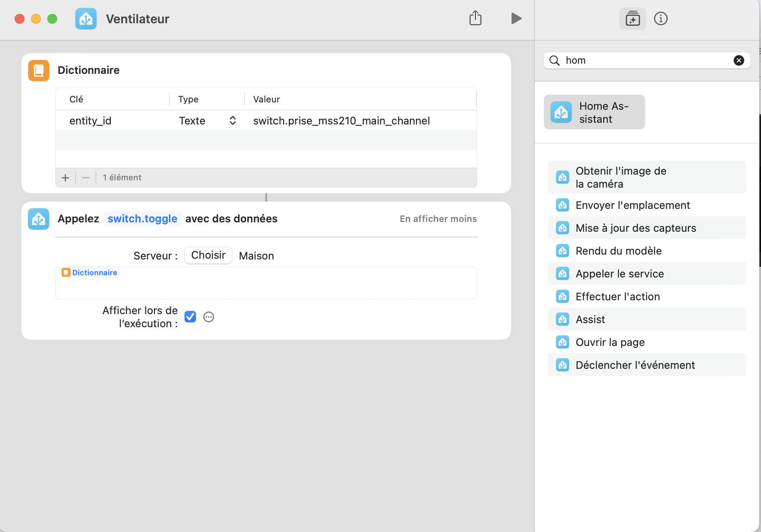Add a new dictionary item with plus

pos(65,178)
